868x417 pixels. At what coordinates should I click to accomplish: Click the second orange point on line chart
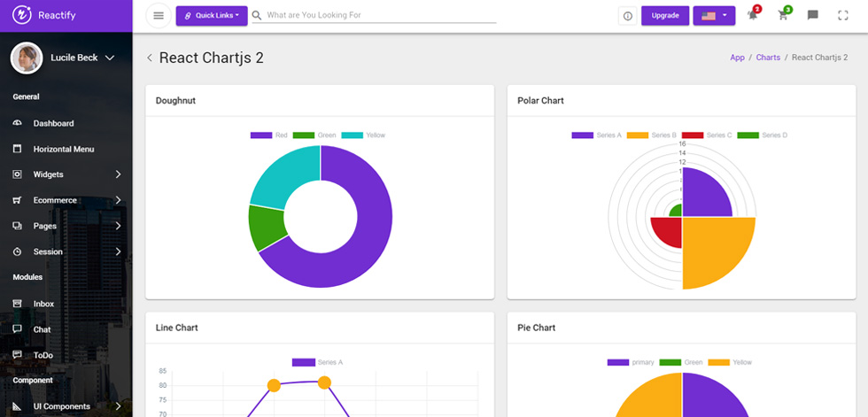click(324, 382)
